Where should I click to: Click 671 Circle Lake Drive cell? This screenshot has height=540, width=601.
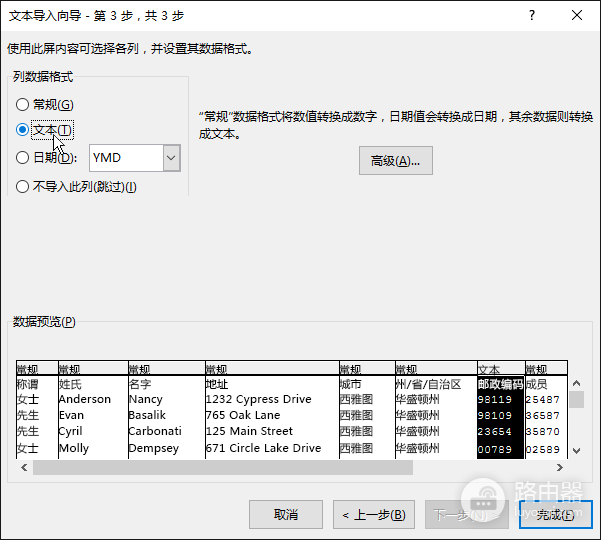(x=263, y=448)
